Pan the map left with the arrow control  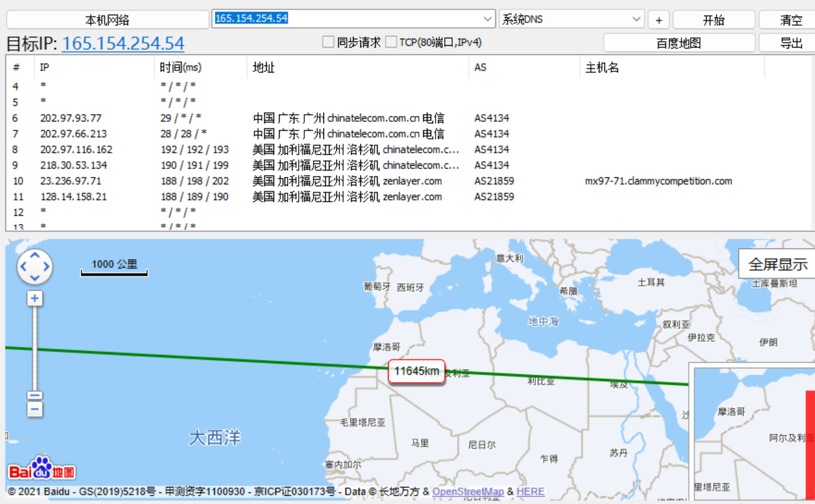click(x=23, y=267)
